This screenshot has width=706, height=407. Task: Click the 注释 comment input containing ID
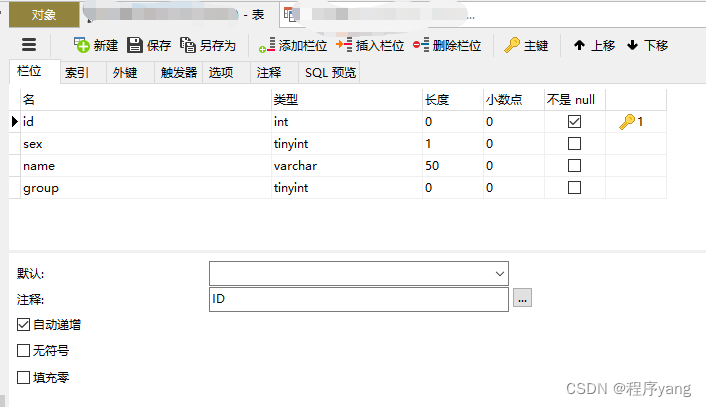(x=359, y=299)
